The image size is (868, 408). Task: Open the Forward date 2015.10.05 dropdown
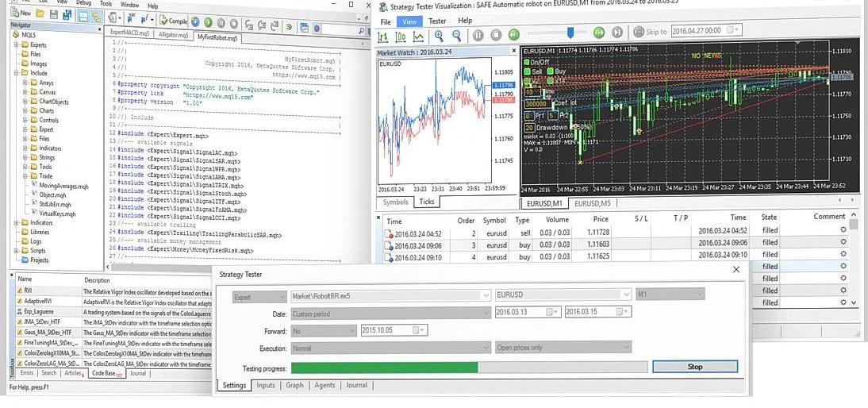420,330
